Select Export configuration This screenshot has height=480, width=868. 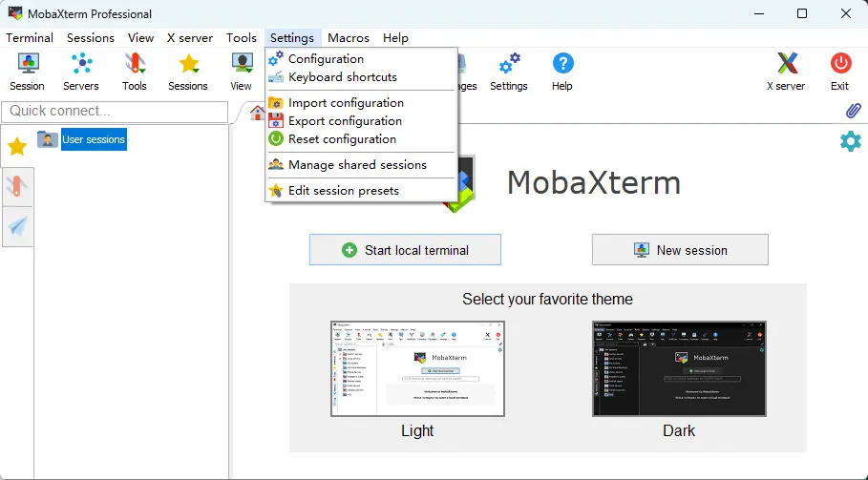pos(362,121)
